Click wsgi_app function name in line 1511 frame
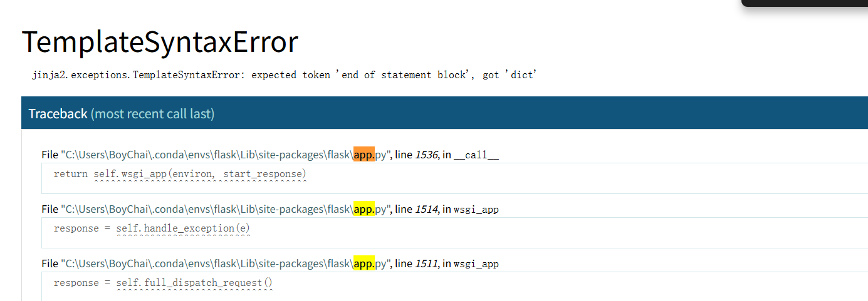Viewport: 868px width, 301px height. coord(476,264)
